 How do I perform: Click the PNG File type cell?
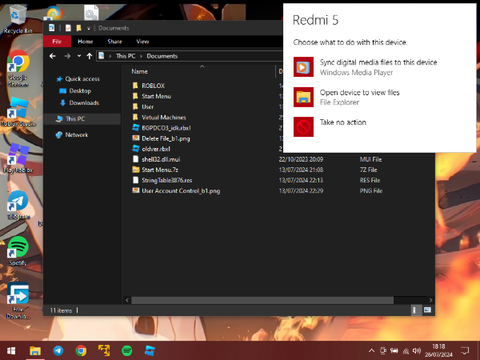pos(371,191)
